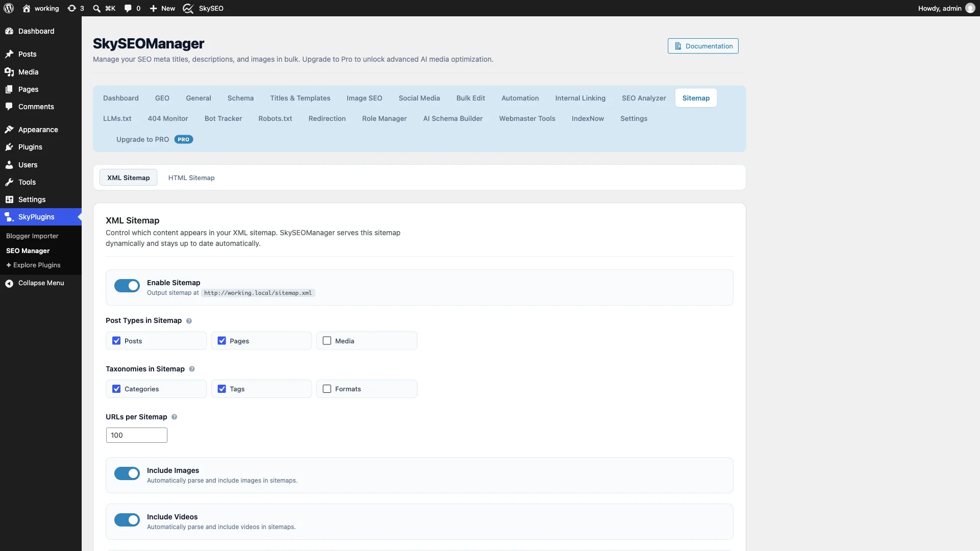The image size is (980, 551).
Task: Open the IndexNow tab
Action: [x=587, y=118]
